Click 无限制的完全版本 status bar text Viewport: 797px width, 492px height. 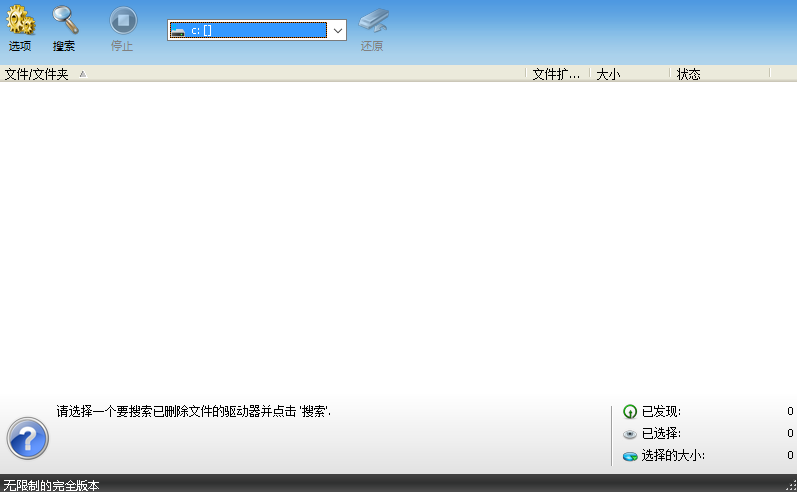[51, 485]
